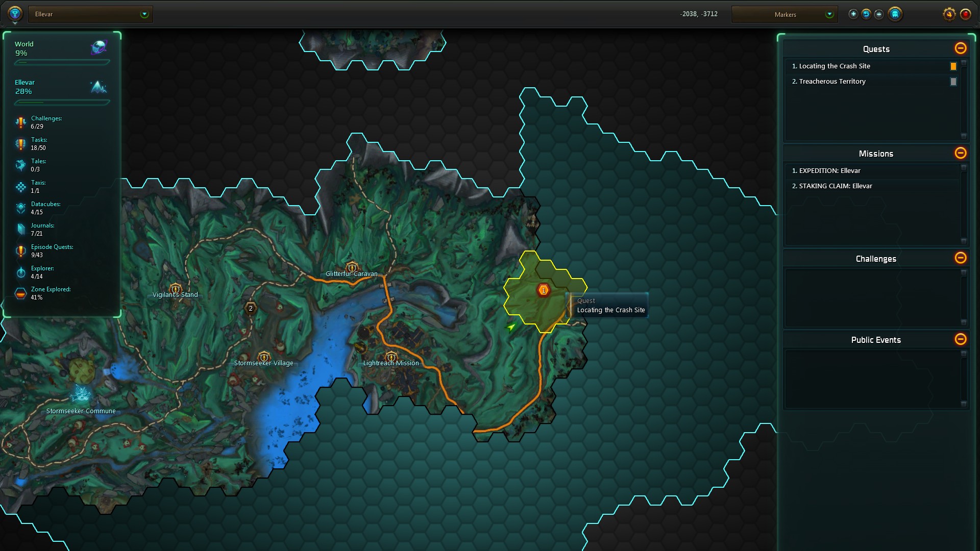Image resolution: width=980 pixels, height=551 pixels.
Task: Click the Ellevar mountain zone icon
Action: (99, 86)
